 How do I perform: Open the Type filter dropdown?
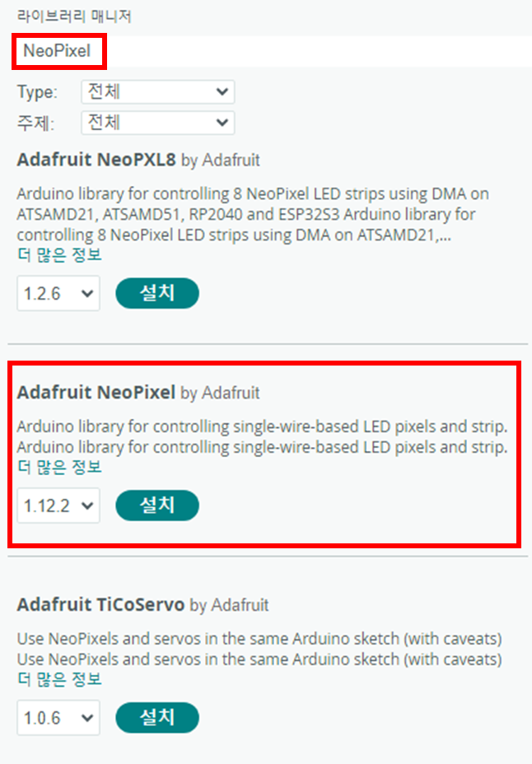[x=157, y=91]
